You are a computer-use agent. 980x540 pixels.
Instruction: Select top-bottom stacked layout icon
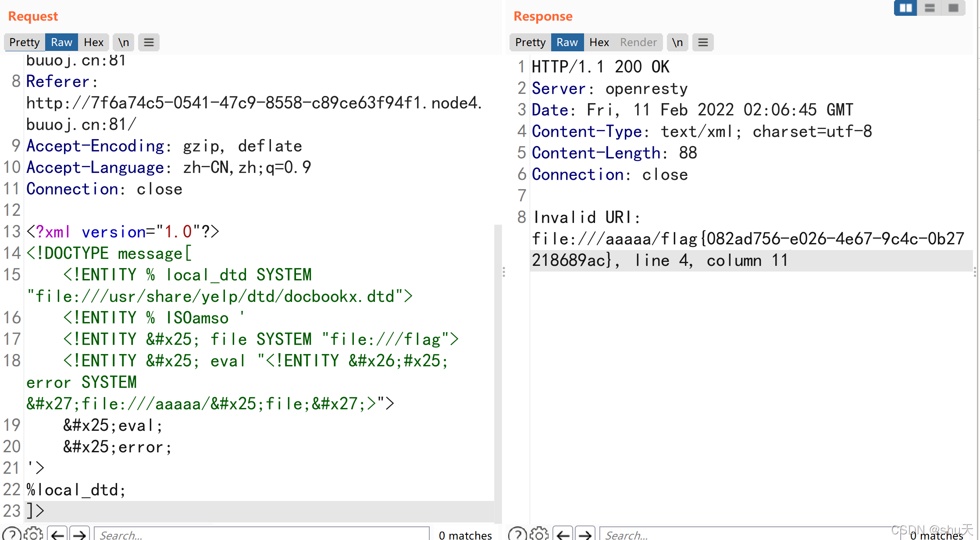(930, 8)
